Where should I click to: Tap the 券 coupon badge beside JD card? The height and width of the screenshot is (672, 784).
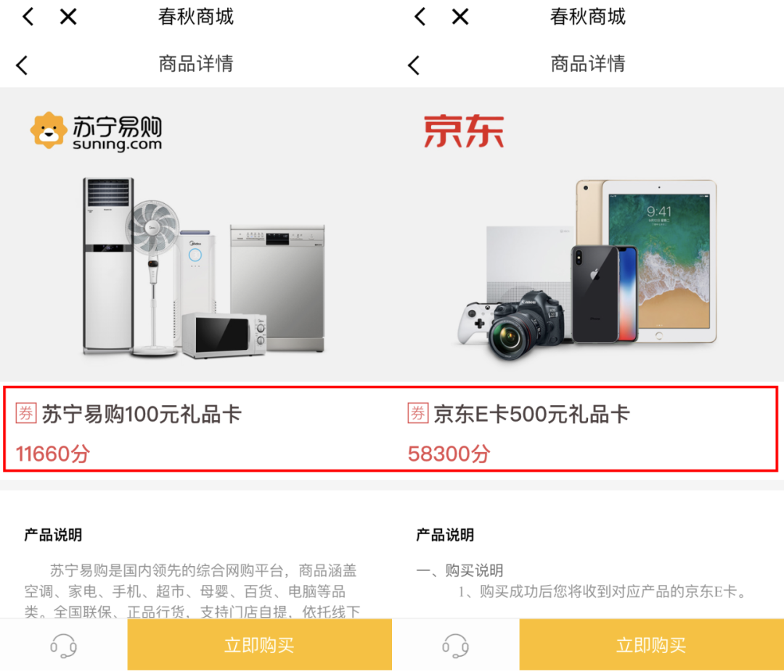click(x=418, y=413)
